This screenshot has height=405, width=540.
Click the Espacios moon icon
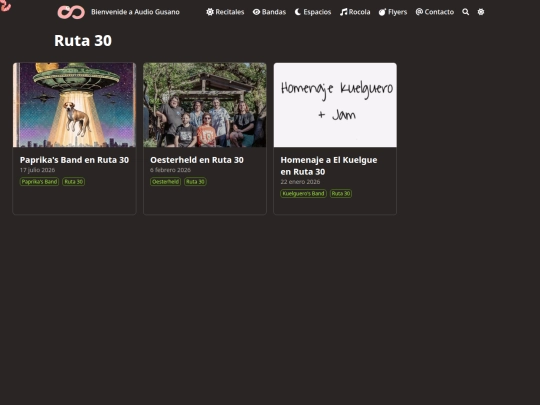pyautogui.click(x=298, y=12)
